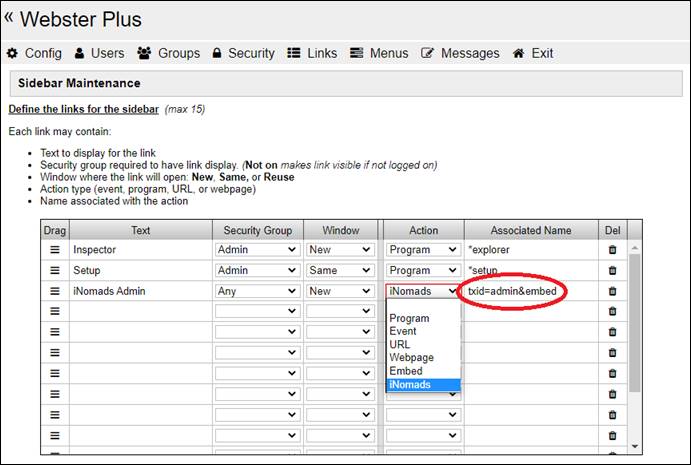Click the table scrollbar up arrow
This screenshot has height=465, width=691.
(x=635, y=248)
